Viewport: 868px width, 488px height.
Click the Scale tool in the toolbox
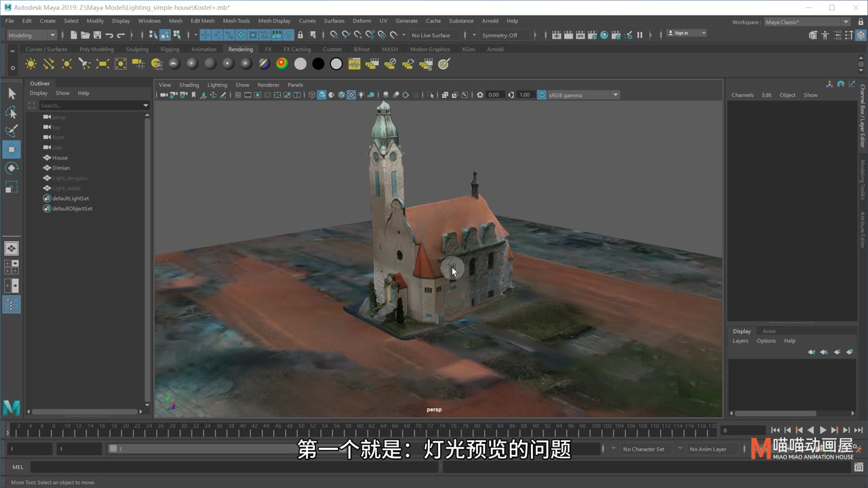(12, 187)
